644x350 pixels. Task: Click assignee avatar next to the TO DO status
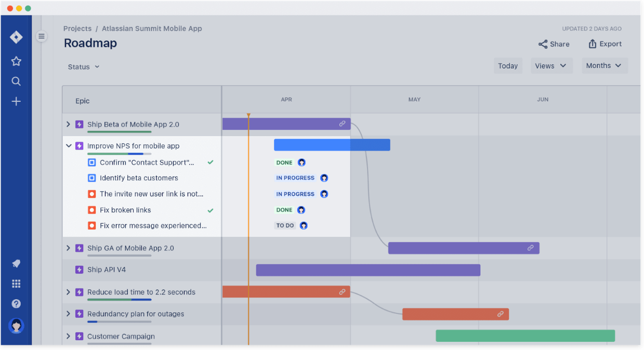tap(304, 226)
